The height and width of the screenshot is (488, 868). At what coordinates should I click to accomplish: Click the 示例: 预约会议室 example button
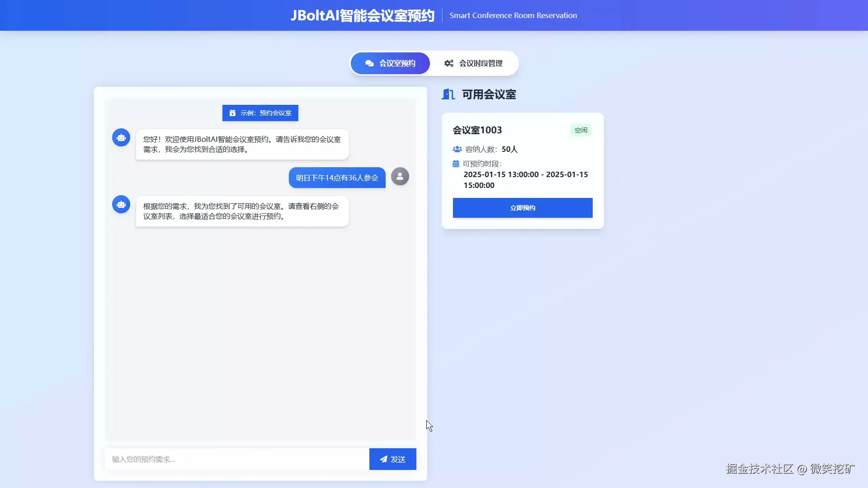point(260,113)
